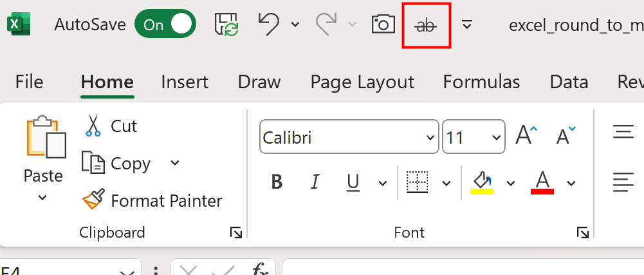644x275 pixels.
Task: Switch to the Insert tab
Action: 184,82
